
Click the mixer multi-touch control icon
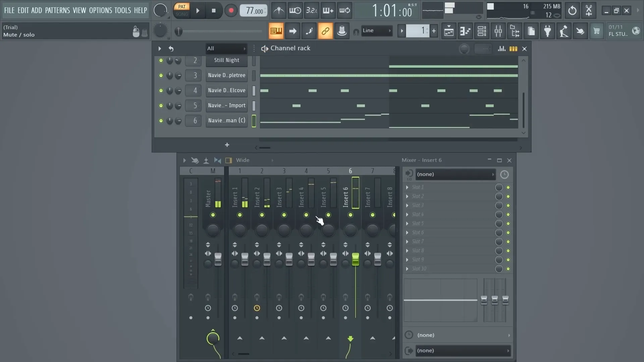coord(195,160)
